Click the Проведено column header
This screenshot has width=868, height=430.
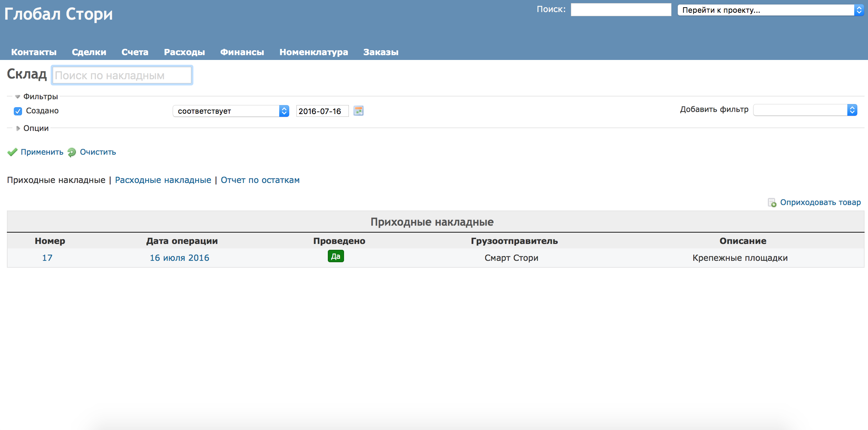[x=339, y=241]
